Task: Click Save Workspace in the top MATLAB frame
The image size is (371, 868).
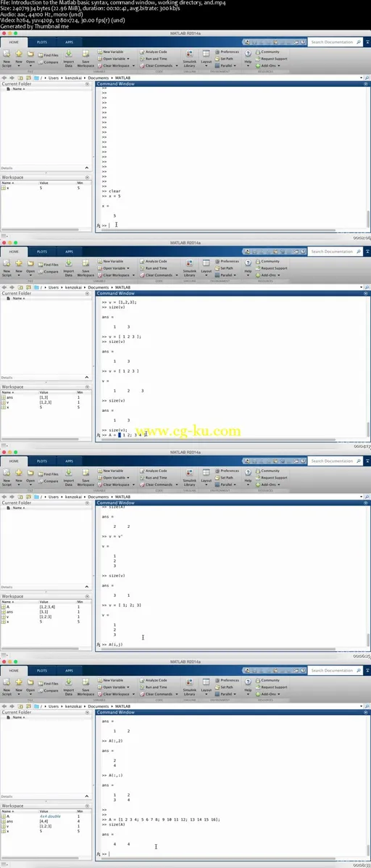Action: (x=86, y=57)
